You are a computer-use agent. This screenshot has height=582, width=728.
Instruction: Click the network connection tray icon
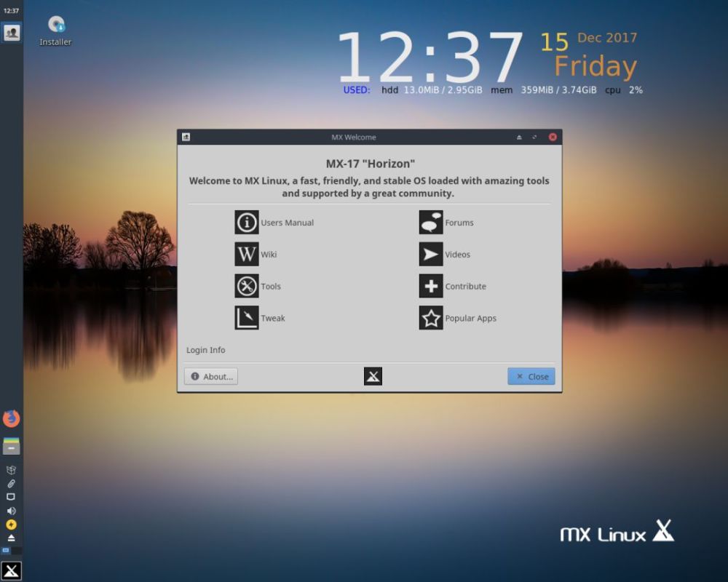(x=11, y=497)
